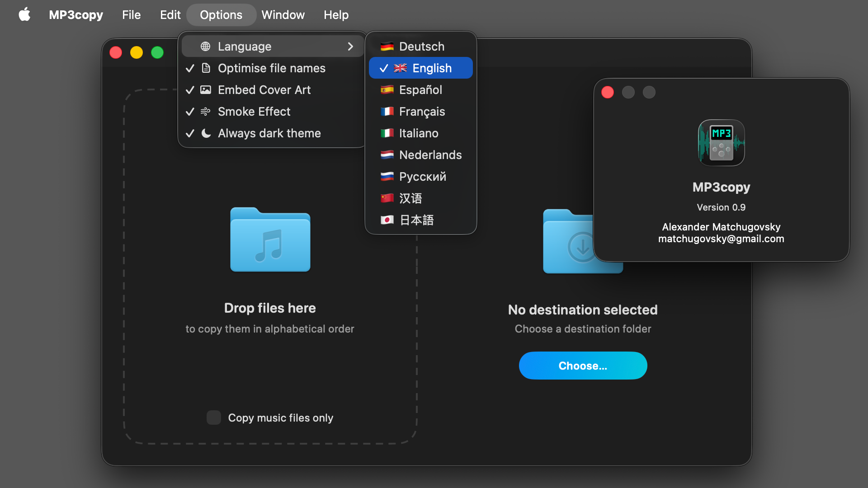Click the Spanish flag icon

(387, 90)
